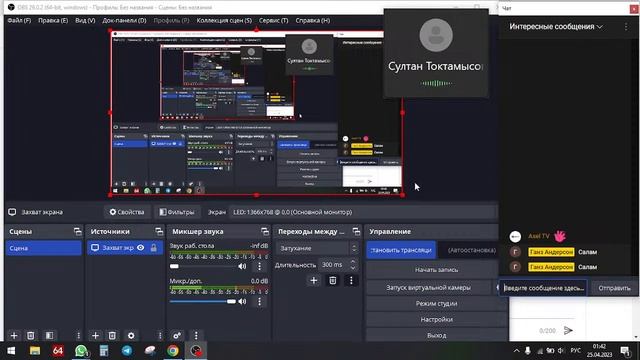Open advanced audio properties gears icon

[177, 336]
